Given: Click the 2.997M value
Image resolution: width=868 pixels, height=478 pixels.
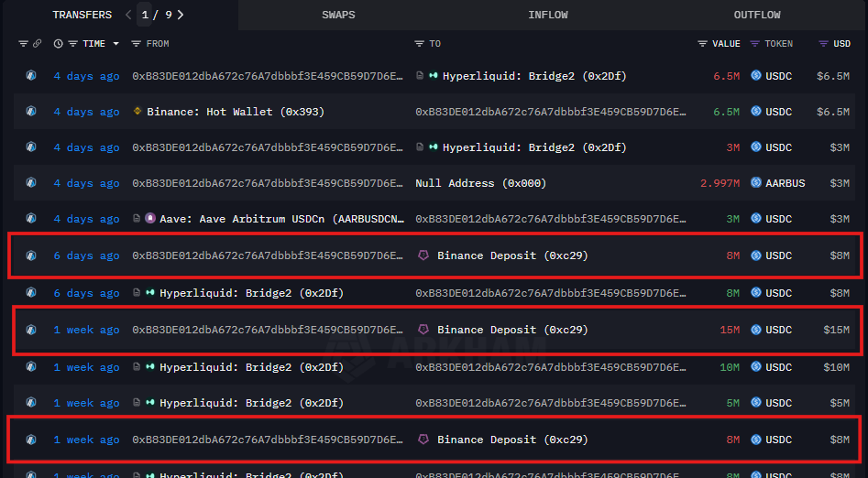Looking at the screenshot, I should (x=720, y=183).
